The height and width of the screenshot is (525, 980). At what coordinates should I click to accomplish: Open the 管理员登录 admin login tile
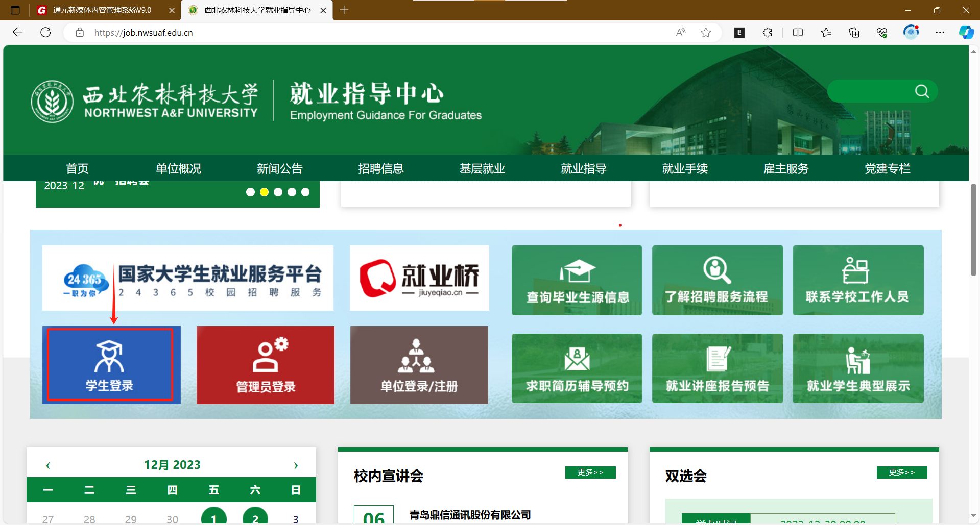pyautogui.click(x=265, y=365)
